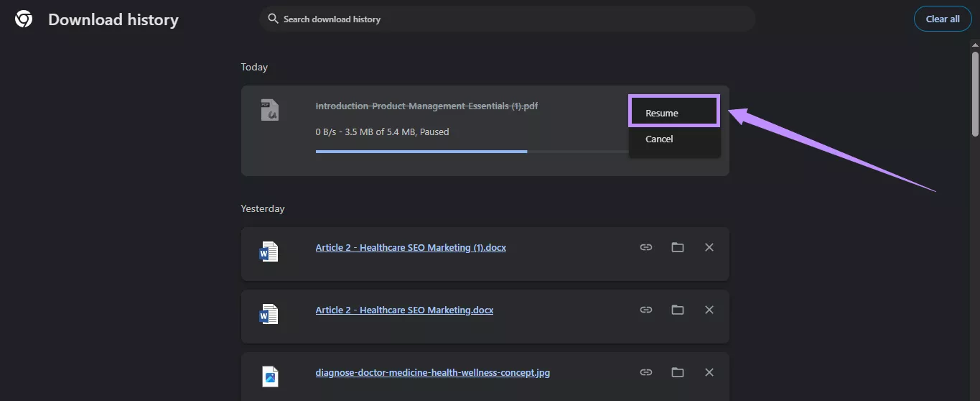
Task: Remove Healthcare SEO Marketing.docx from list
Action: [709, 310]
